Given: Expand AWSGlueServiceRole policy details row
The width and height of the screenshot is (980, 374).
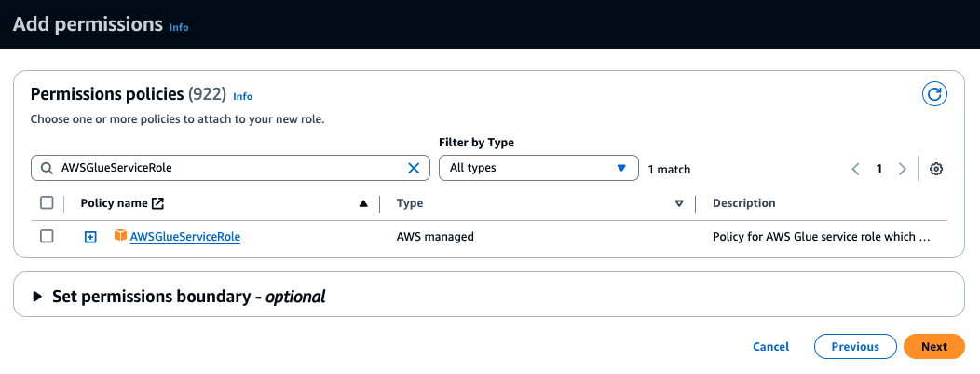Looking at the screenshot, I should point(90,237).
